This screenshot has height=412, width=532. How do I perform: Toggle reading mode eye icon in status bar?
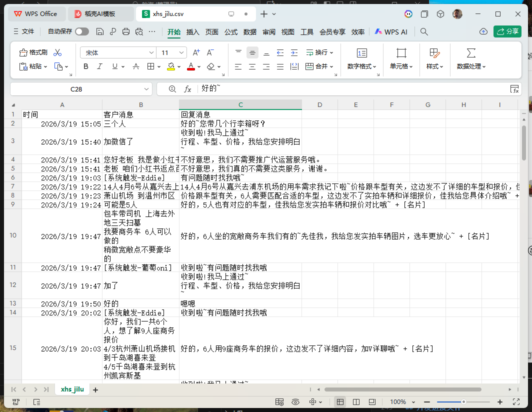point(295,402)
